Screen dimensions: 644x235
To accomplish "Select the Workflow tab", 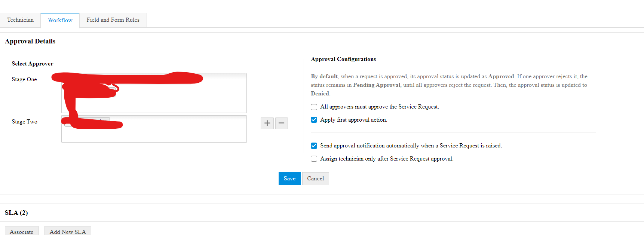I will (60, 20).
